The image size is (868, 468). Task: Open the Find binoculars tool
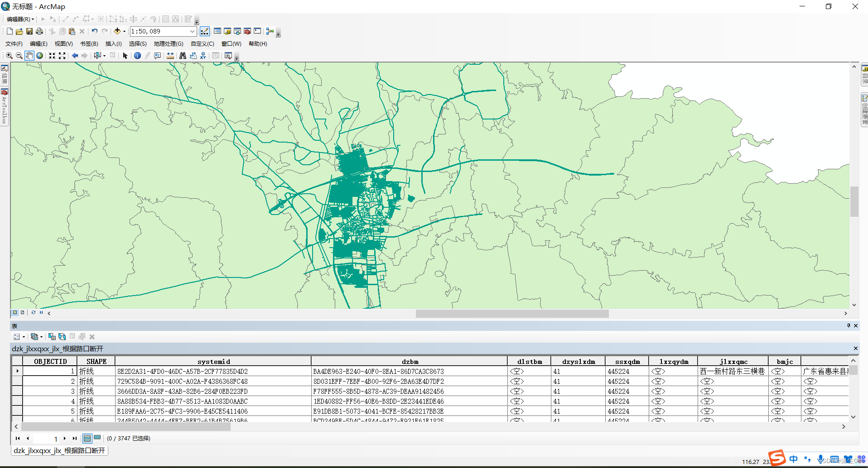[x=183, y=55]
